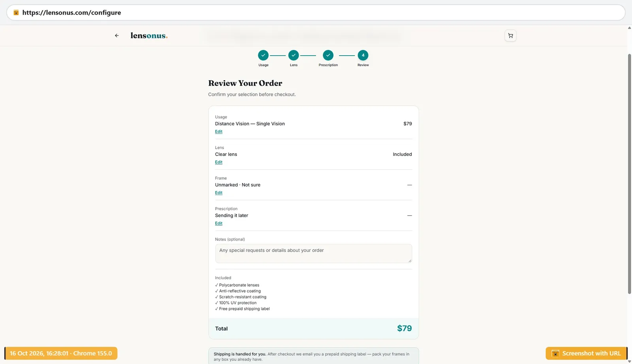
Task: Click the browser URL address bar
Action: 316,13
